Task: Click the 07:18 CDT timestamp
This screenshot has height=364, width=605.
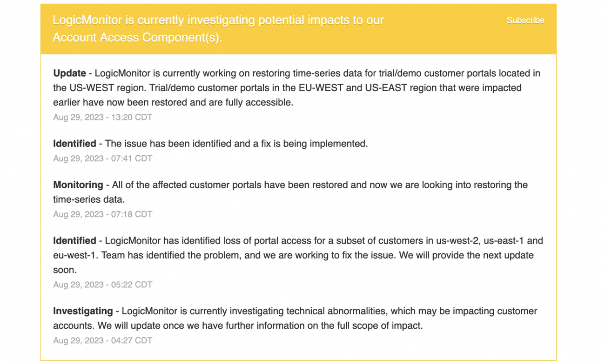Action: coord(102,214)
